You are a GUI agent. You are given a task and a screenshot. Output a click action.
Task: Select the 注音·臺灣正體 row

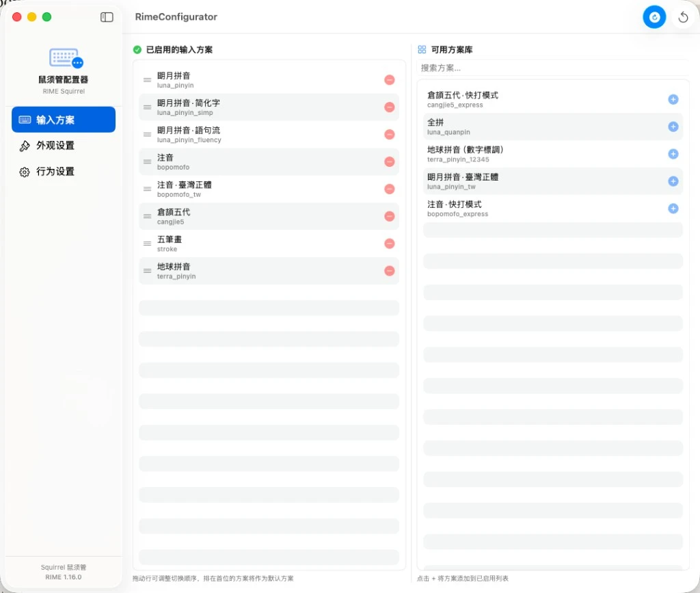pyautogui.click(x=269, y=189)
